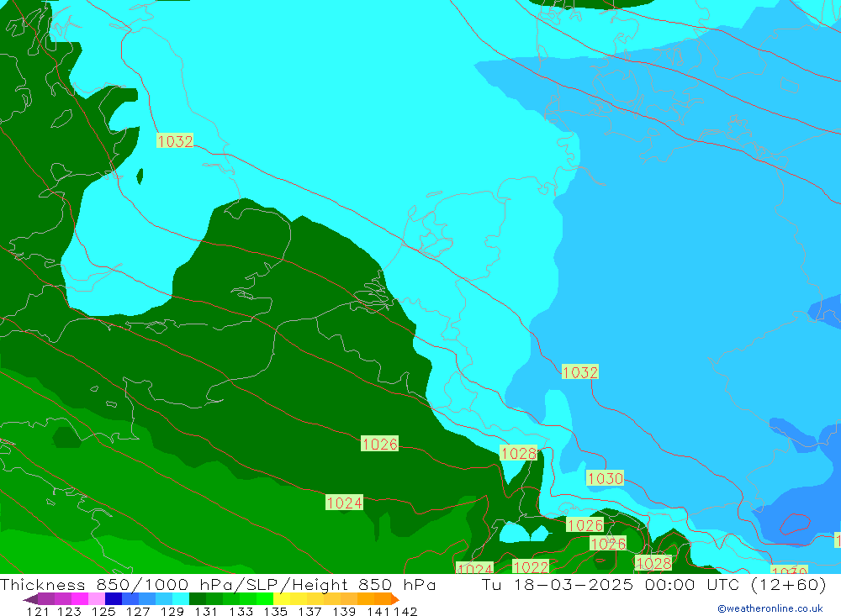Click the dark navy blue legend swatch
841x616 pixels.
114,599
